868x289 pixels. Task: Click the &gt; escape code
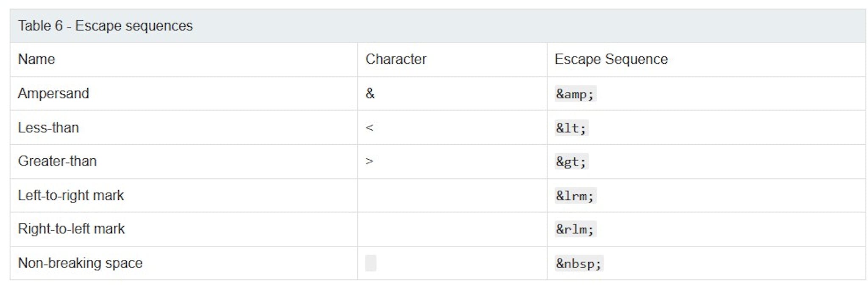coord(571,162)
